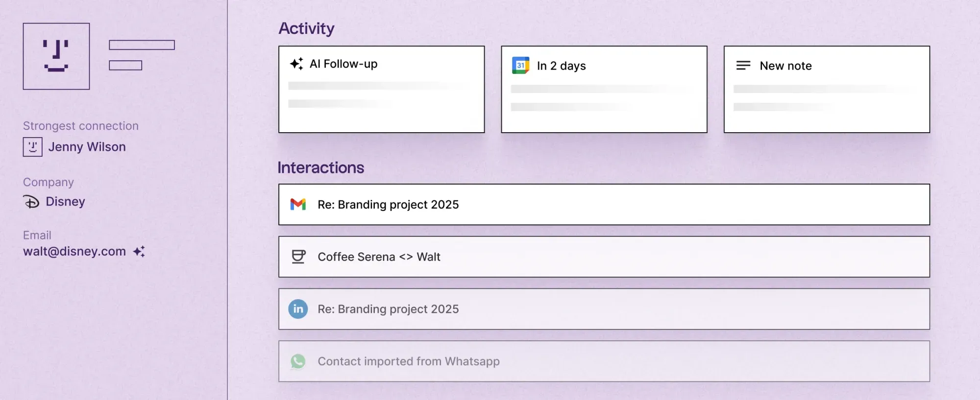Select Contact imported from Whatsapp row
The height and width of the screenshot is (400, 980).
point(604,361)
